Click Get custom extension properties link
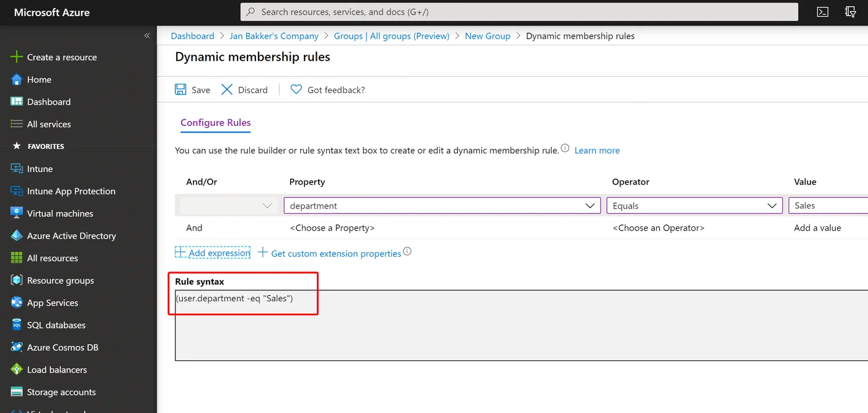The image size is (868, 413). pyautogui.click(x=336, y=253)
